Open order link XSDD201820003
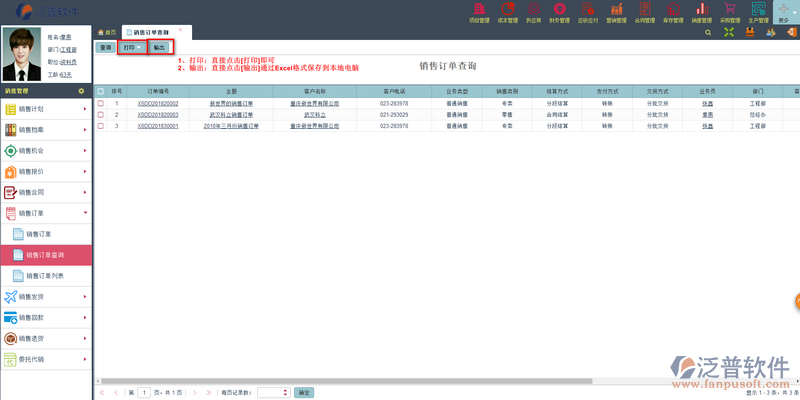Viewport: 800px width, 400px height. point(158,114)
